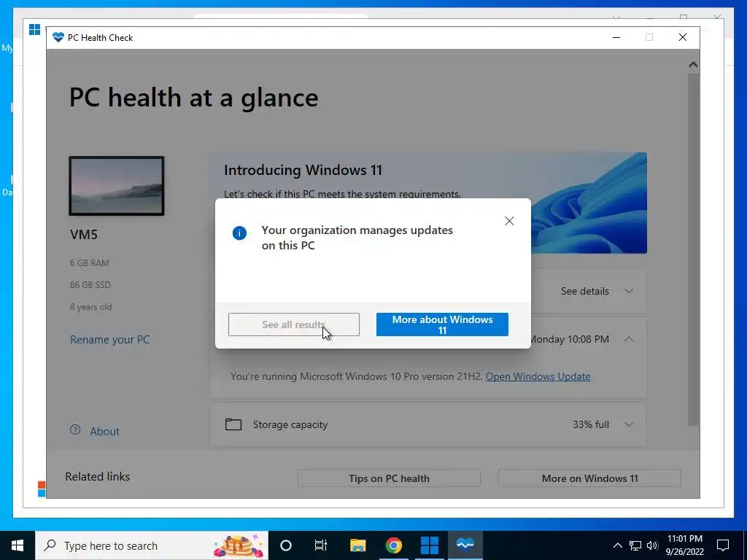Click More on Windows 11 button
Image resolution: width=747 pixels, height=560 pixels.
[x=589, y=478]
